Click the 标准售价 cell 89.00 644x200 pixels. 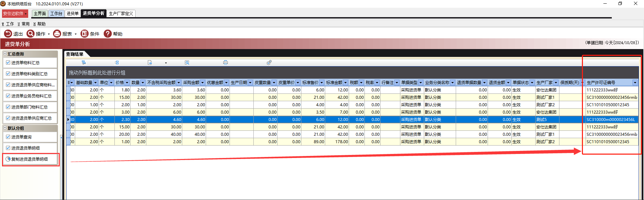(x=313, y=142)
